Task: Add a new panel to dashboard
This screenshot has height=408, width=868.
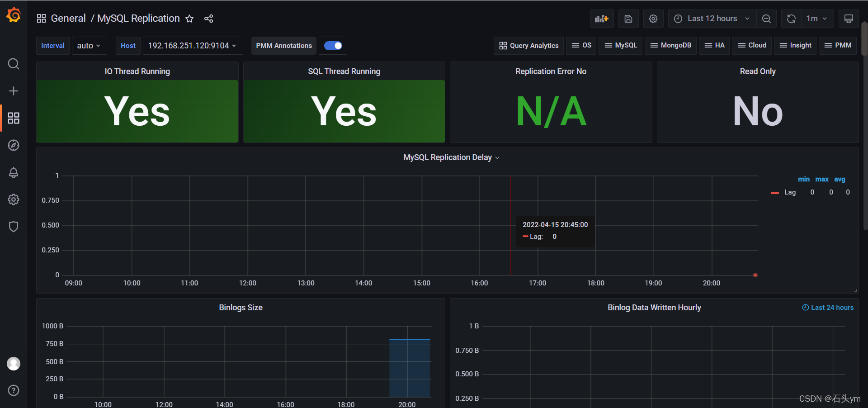Action: (x=602, y=19)
